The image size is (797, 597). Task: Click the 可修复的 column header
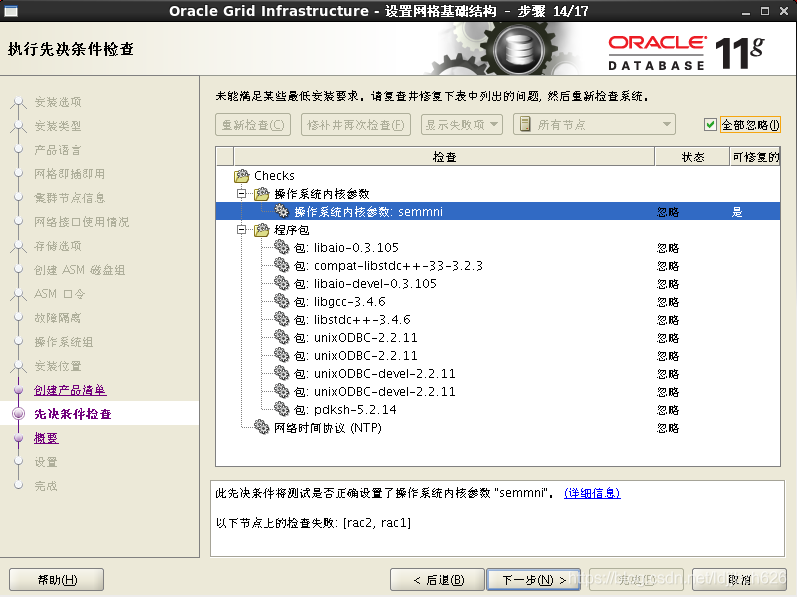pyautogui.click(x=755, y=157)
